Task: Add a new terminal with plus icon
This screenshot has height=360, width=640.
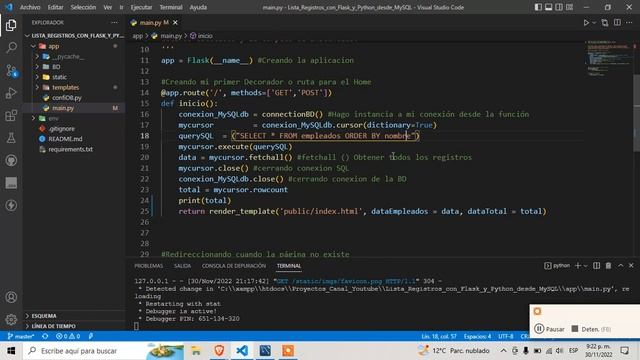Action: [578, 266]
